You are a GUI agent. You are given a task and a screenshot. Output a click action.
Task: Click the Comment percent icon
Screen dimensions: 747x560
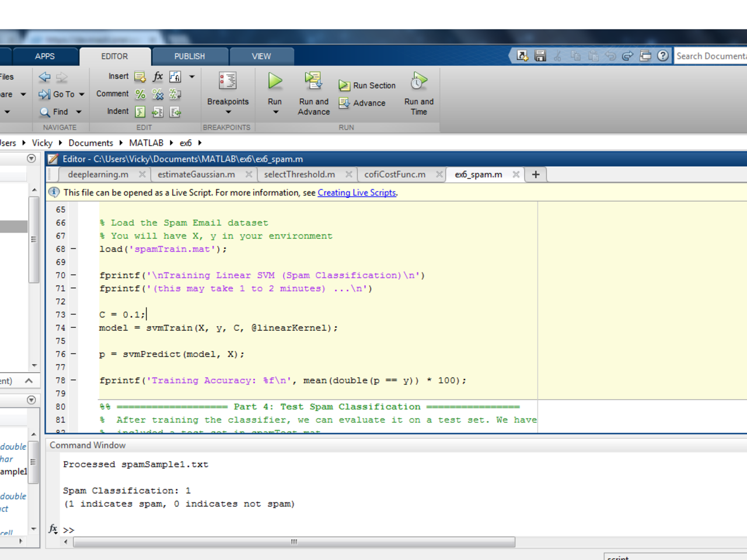coord(140,94)
